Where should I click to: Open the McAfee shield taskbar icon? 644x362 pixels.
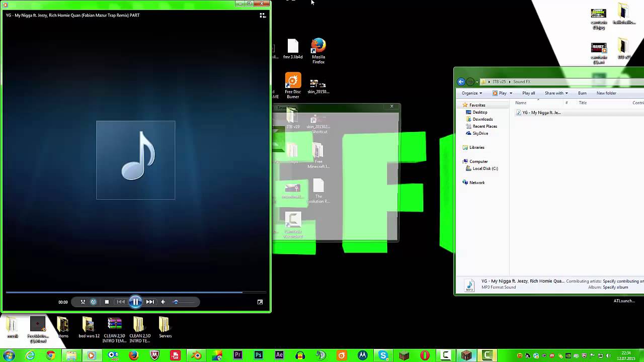point(154,355)
